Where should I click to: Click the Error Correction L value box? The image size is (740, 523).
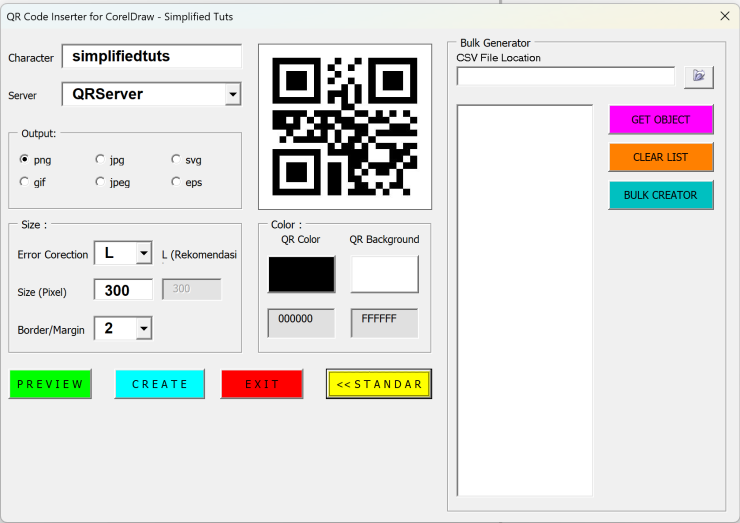click(x=116, y=253)
